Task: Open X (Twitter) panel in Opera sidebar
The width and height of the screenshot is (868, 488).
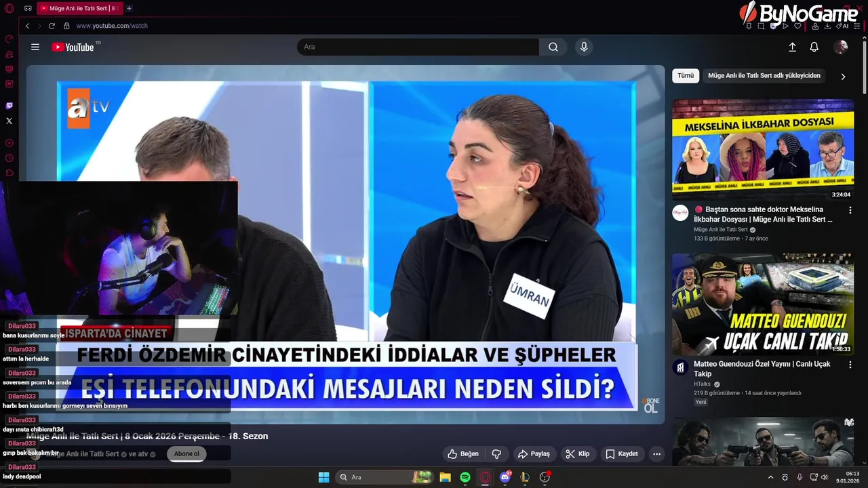Action: pos(9,121)
